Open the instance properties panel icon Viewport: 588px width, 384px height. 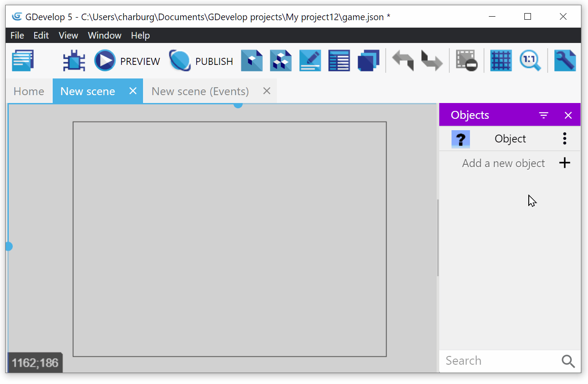click(x=310, y=61)
